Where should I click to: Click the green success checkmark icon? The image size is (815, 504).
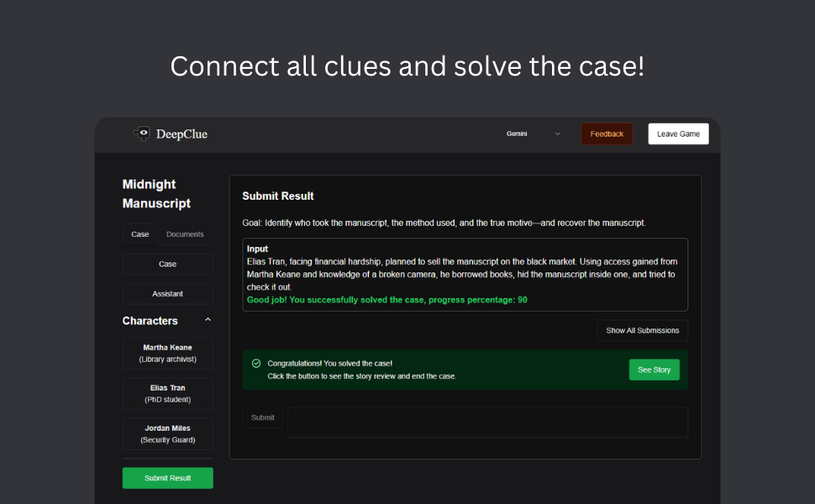256,364
